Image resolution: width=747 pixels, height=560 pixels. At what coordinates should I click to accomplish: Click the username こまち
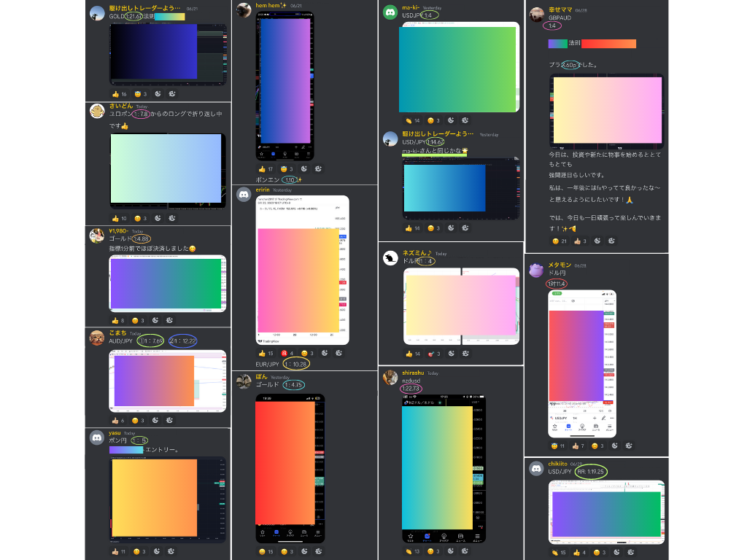point(118,333)
